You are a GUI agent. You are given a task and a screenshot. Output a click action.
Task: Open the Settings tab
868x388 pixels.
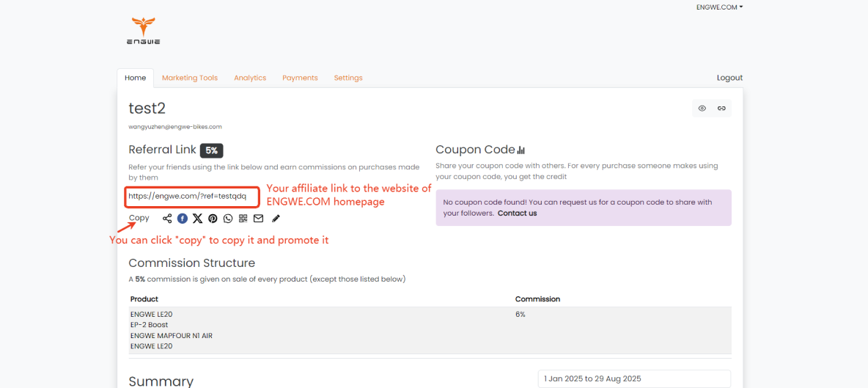click(348, 78)
